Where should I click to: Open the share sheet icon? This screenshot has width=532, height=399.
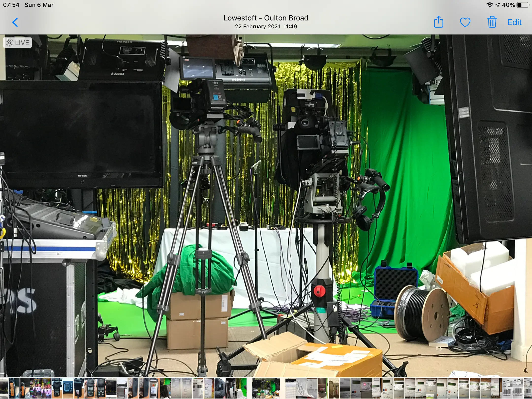coord(438,22)
